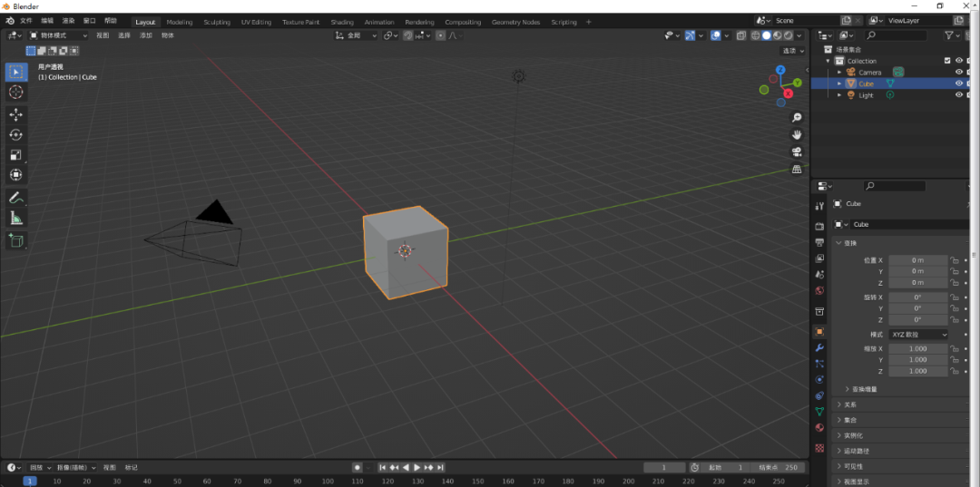Hide the Camera object in outliner
Viewport: 980px width, 487px height.
tap(958, 73)
